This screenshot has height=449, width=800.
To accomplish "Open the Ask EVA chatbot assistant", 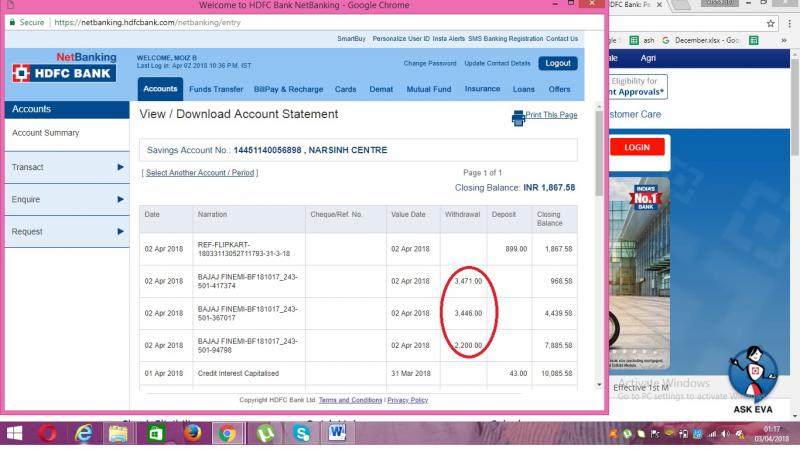I will [x=753, y=380].
